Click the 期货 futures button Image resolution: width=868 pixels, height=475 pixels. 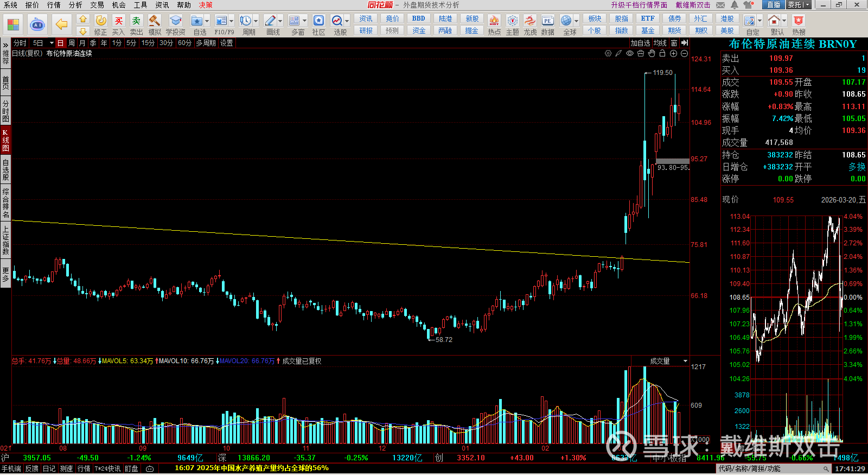click(x=674, y=31)
